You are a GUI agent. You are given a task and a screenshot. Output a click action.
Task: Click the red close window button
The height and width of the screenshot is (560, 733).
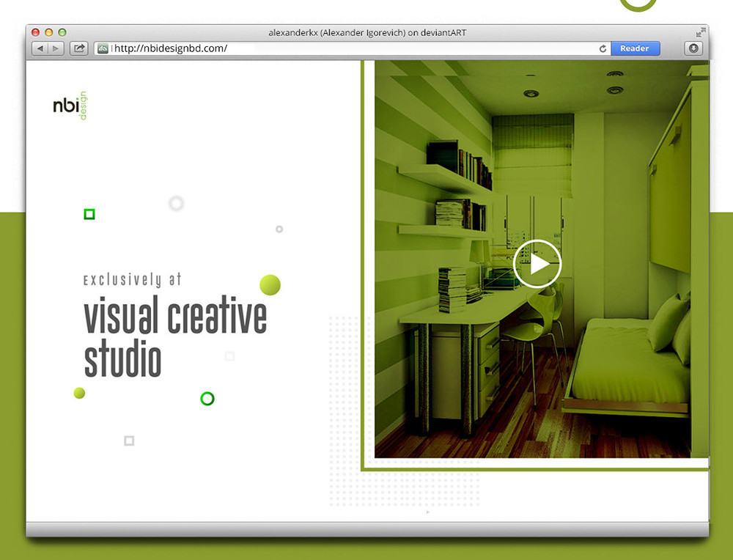tap(35, 32)
